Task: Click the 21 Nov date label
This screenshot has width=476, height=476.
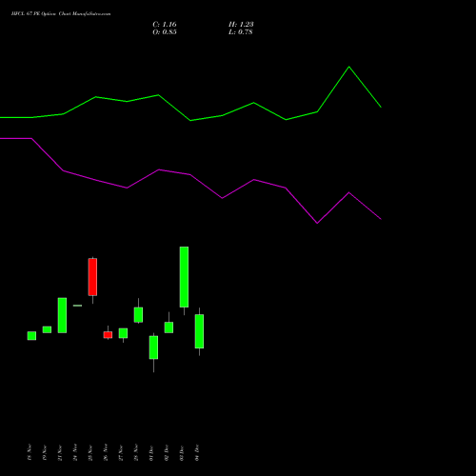Action: click(x=60, y=452)
